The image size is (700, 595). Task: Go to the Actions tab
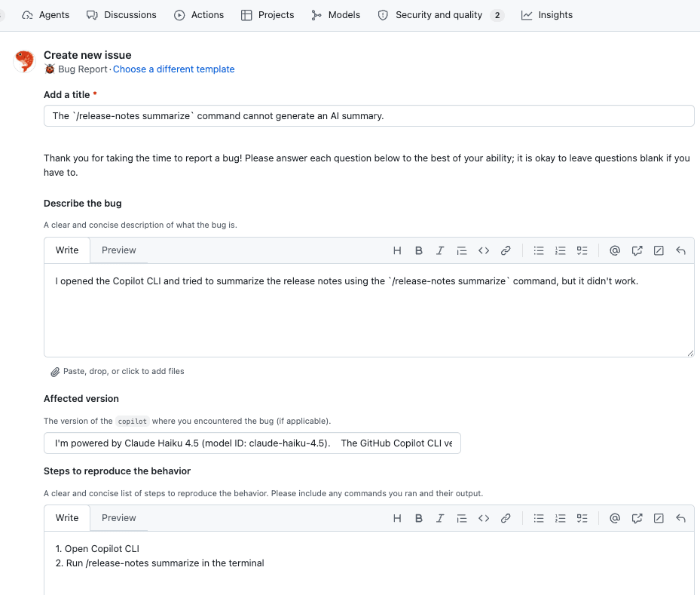point(199,15)
